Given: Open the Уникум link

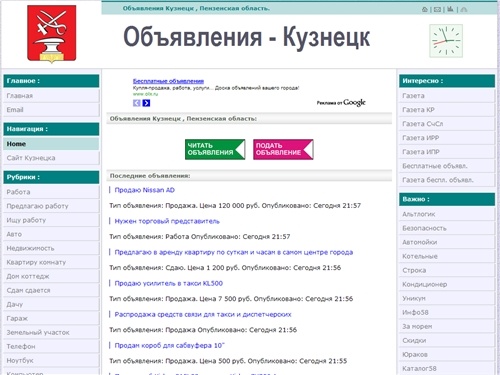Looking at the screenshot, I should click(x=447, y=298).
